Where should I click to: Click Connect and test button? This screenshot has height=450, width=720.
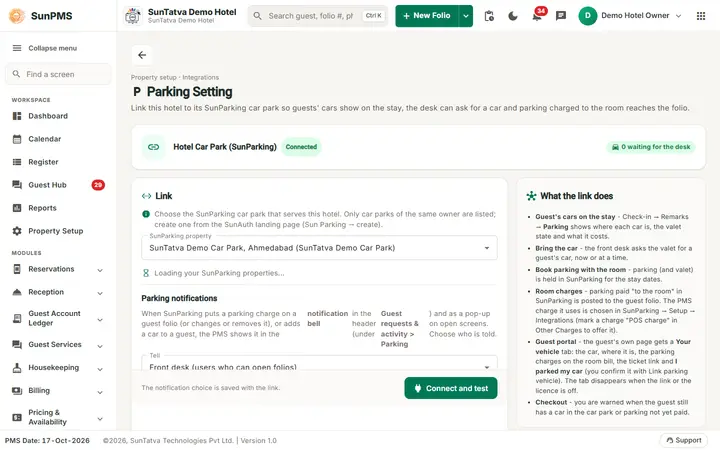(x=450, y=388)
